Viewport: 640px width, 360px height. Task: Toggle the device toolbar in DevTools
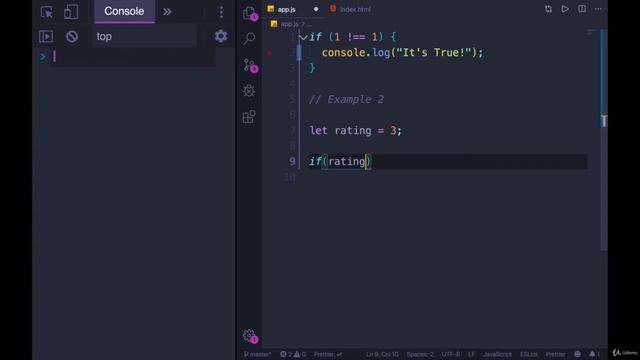pos(71,12)
